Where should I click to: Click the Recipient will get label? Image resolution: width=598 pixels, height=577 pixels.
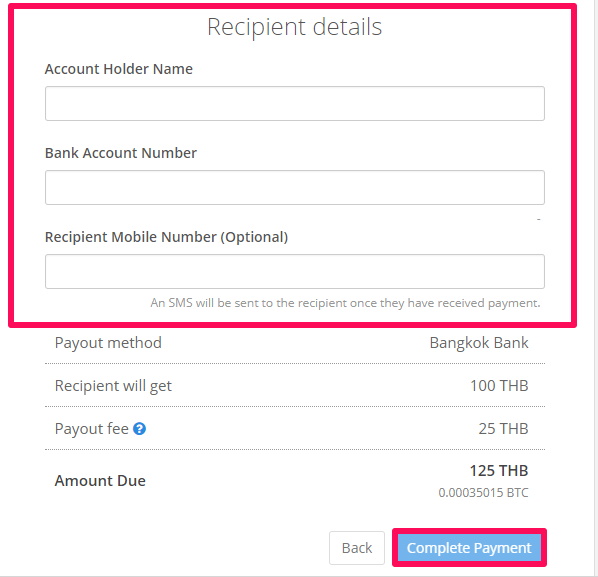click(x=113, y=386)
